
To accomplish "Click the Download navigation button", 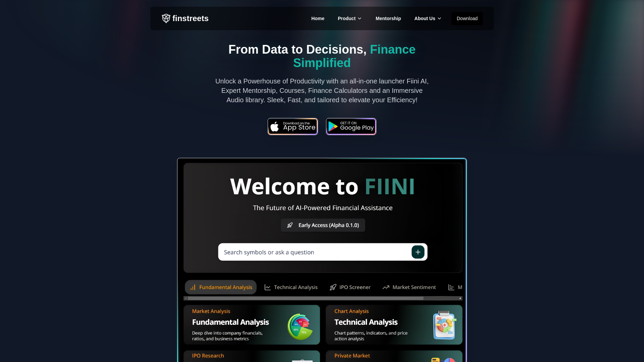I will click(467, 18).
